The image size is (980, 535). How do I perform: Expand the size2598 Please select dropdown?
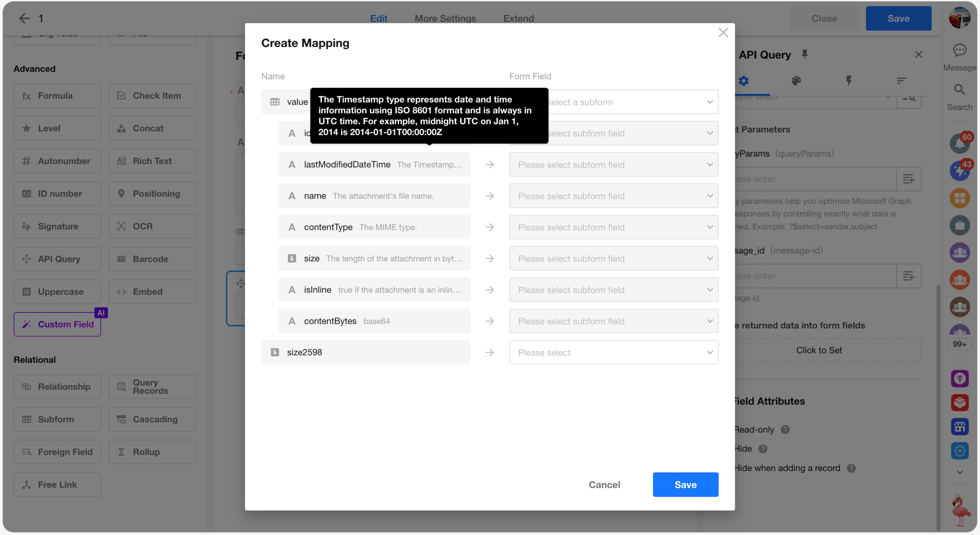coord(613,353)
